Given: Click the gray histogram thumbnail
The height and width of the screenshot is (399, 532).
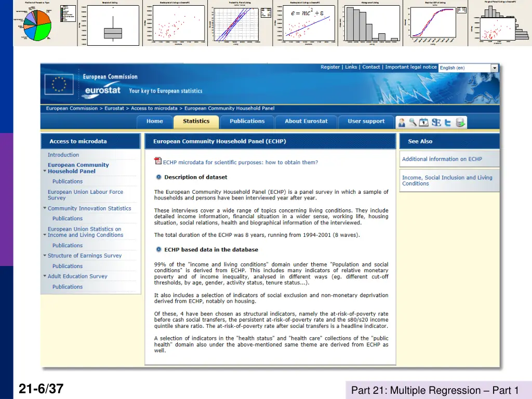Looking at the screenshot, I should [x=370, y=23].
